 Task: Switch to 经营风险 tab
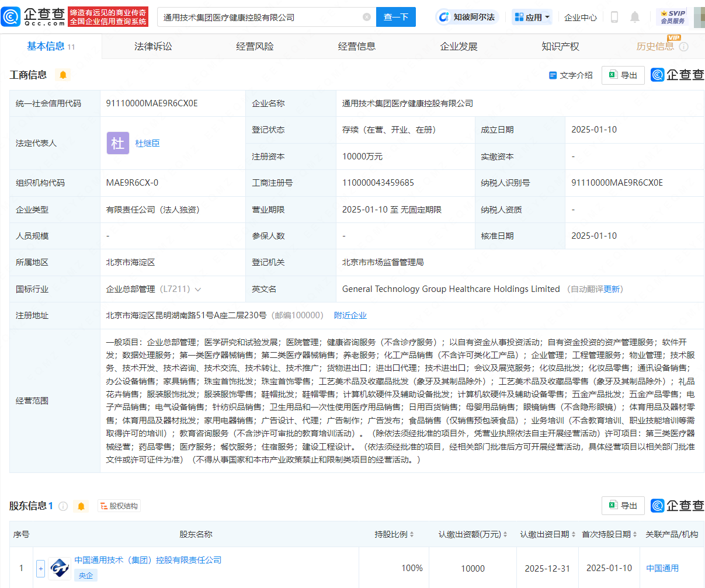pyautogui.click(x=255, y=46)
